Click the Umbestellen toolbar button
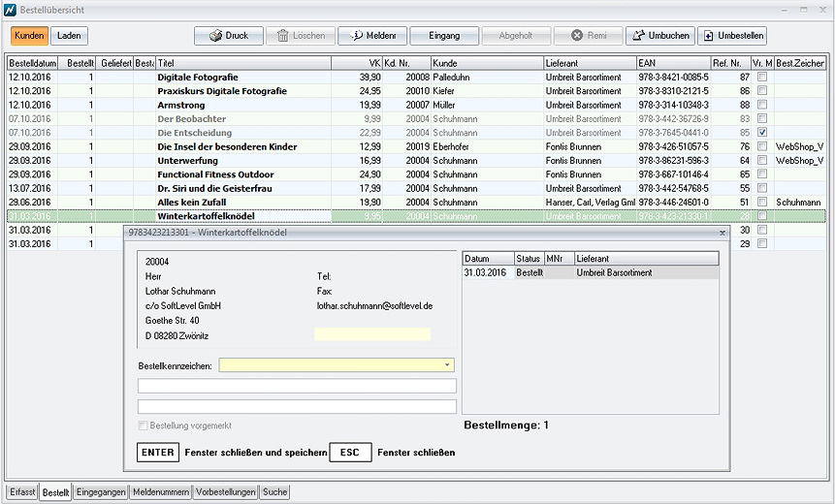Screen dimensions: 835x504 tap(731, 36)
